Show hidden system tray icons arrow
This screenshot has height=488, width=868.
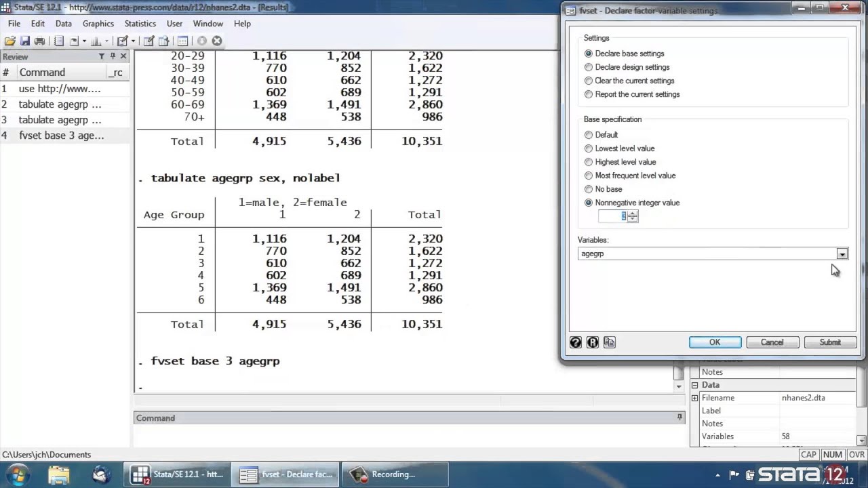pyautogui.click(x=718, y=474)
